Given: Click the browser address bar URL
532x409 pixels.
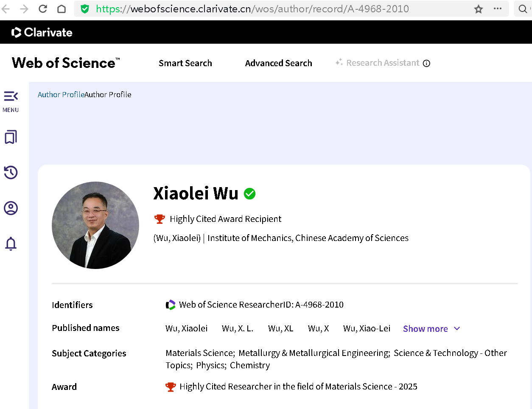Looking at the screenshot, I should pos(252,9).
